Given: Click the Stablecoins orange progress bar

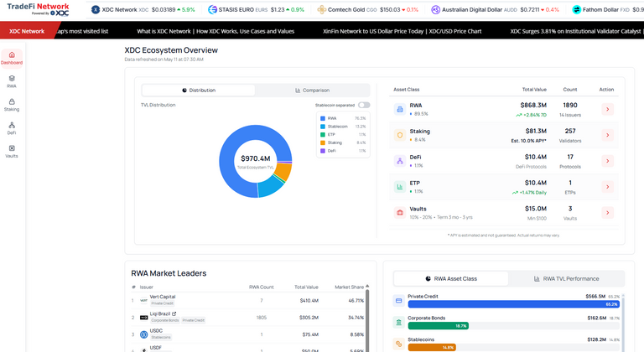Looking at the screenshot, I should (432, 348).
